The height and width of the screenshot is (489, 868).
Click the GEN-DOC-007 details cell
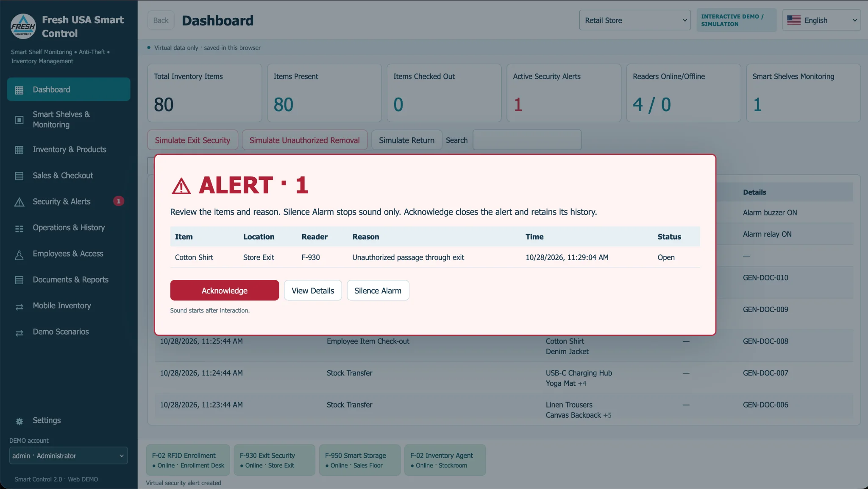(765, 373)
